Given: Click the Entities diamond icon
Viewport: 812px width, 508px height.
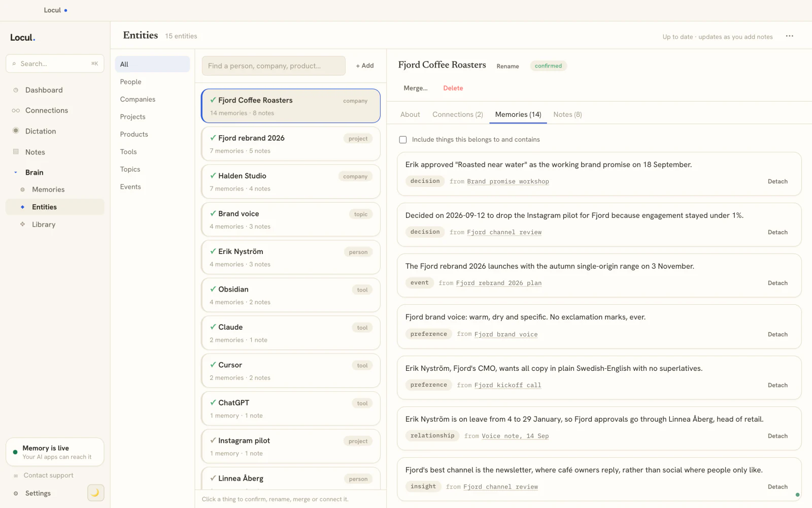Looking at the screenshot, I should click(x=22, y=207).
